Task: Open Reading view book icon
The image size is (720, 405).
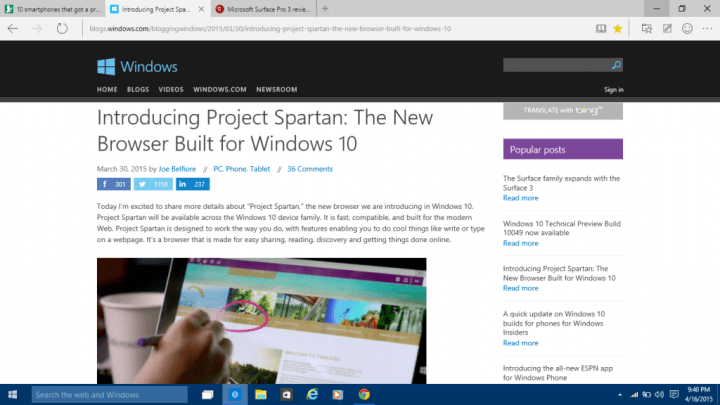Action: pyautogui.click(x=601, y=28)
